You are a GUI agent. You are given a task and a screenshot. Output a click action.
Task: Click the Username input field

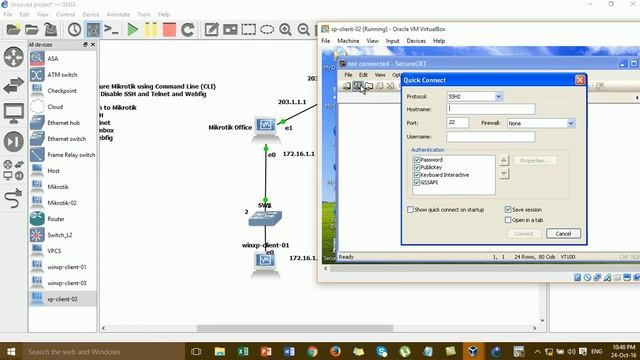(x=491, y=137)
